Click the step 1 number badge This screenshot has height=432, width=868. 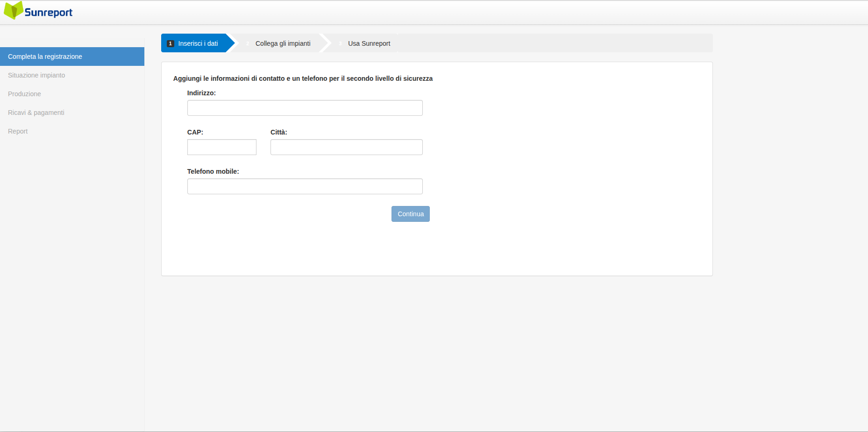click(x=171, y=43)
